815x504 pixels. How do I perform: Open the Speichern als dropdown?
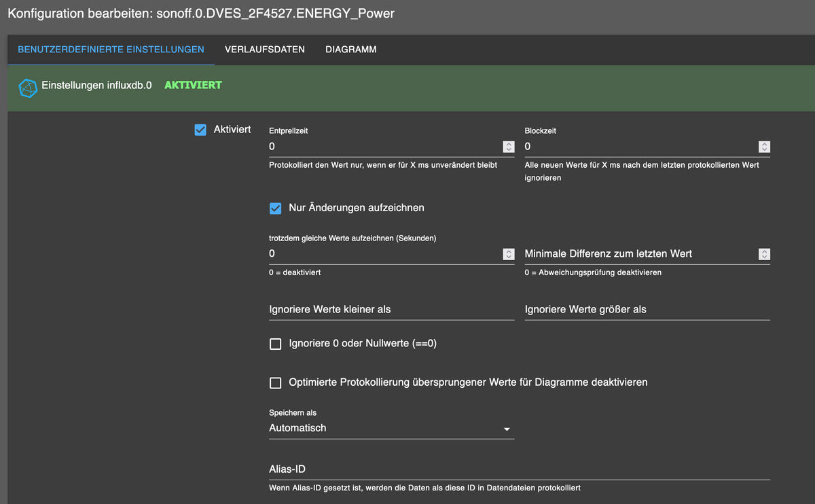[392, 429]
